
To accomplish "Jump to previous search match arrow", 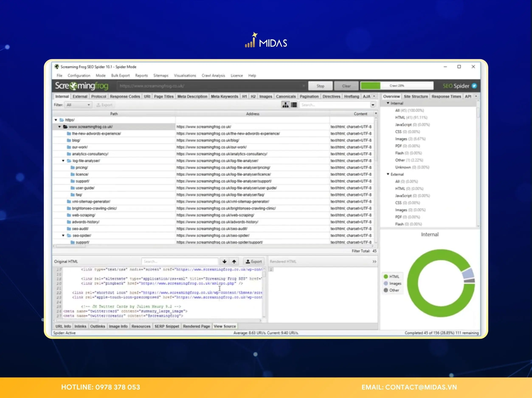I will (234, 261).
